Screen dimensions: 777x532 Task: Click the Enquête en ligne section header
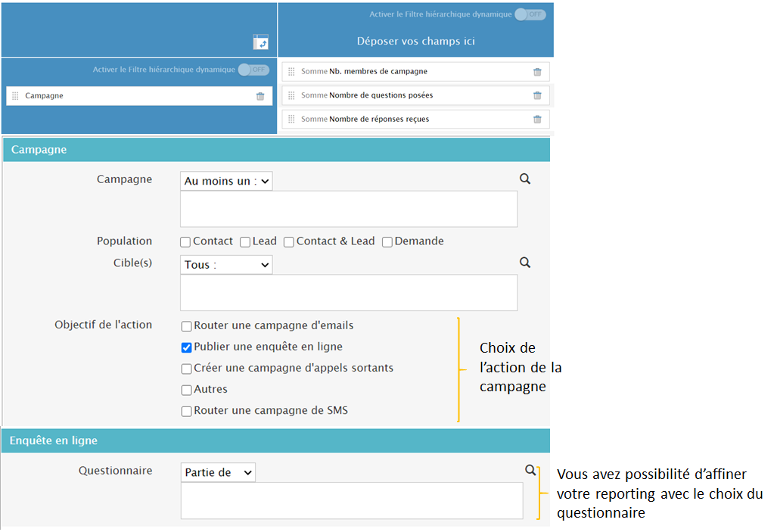pos(276,440)
